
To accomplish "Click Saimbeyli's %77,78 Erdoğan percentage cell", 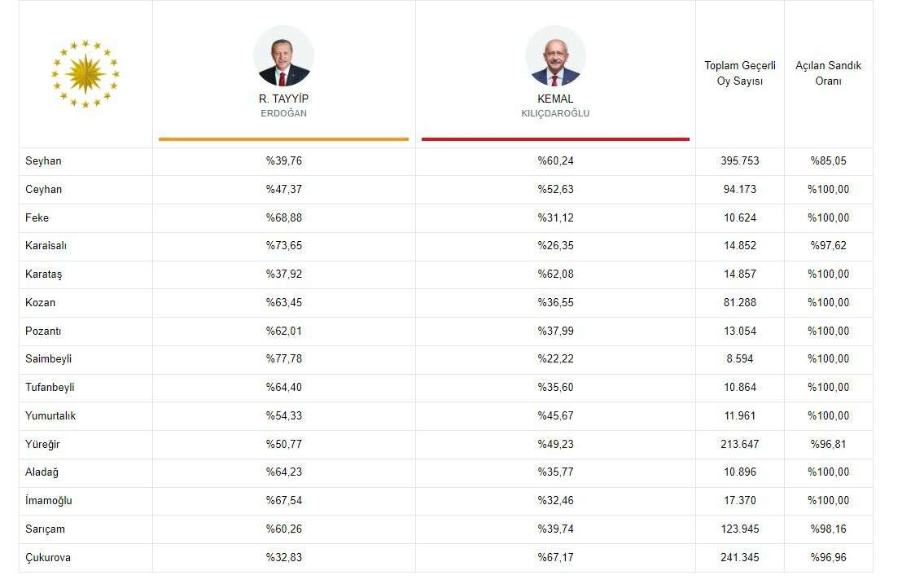I will pos(283,359).
